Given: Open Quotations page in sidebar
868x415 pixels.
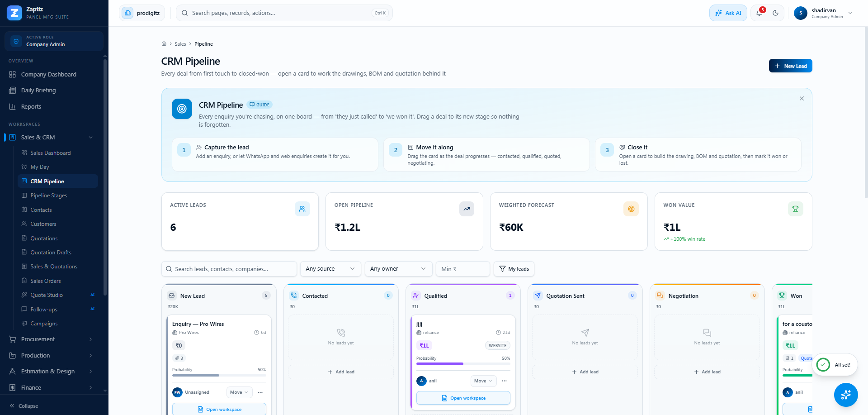Looking at the screenshot, I should coord(57,239).
